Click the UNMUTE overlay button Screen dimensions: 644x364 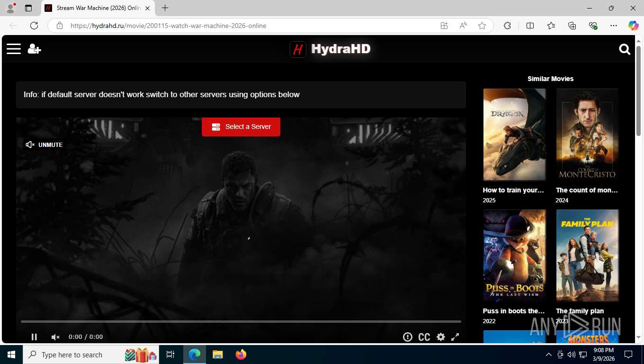pos(44,145)
